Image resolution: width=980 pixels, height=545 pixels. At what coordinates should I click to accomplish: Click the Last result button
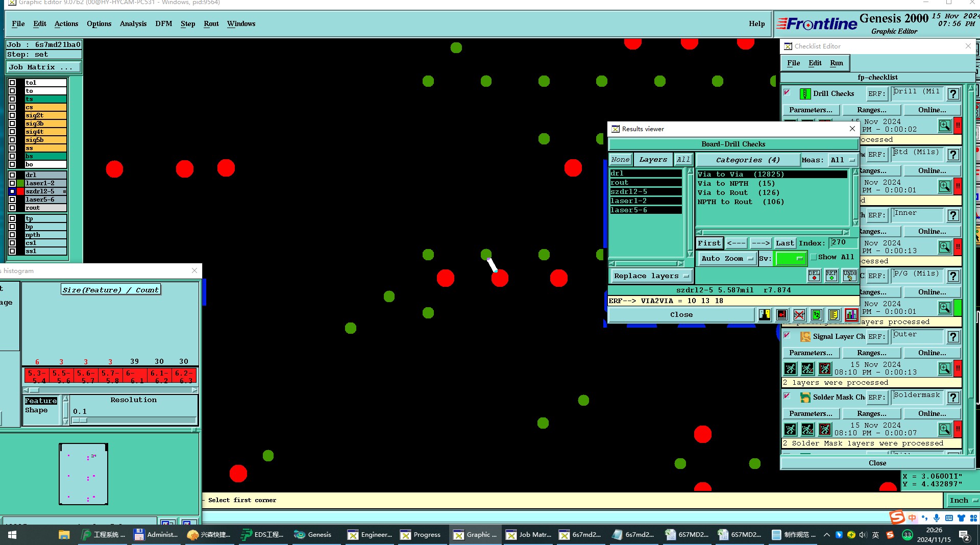[785, 243]
